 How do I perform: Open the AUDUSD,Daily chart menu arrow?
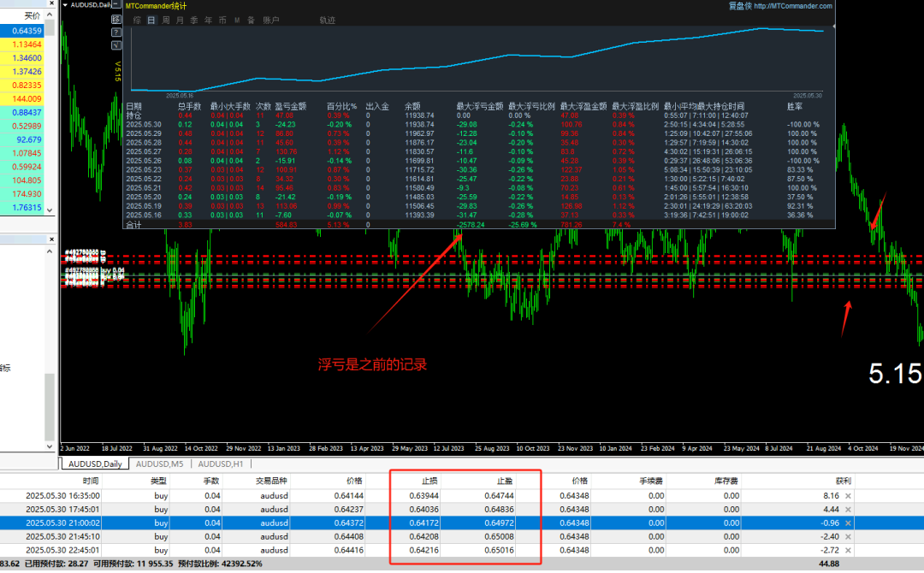[x=65, y=5]
